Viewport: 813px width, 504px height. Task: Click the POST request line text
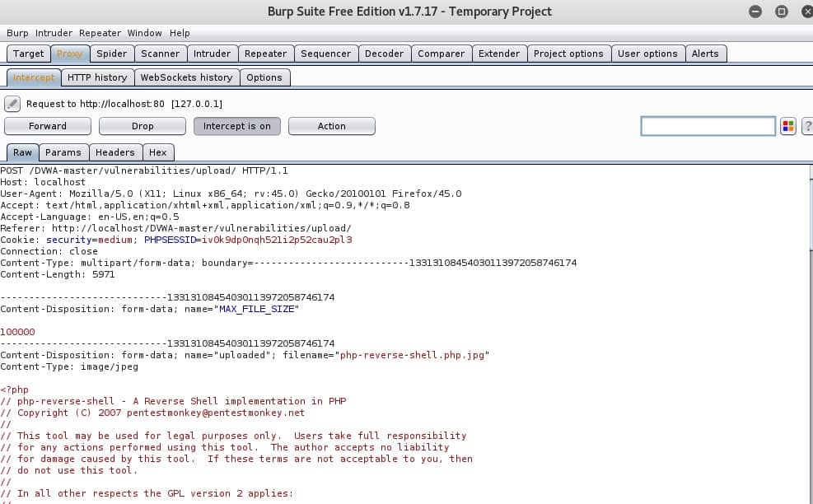point(144,170)
